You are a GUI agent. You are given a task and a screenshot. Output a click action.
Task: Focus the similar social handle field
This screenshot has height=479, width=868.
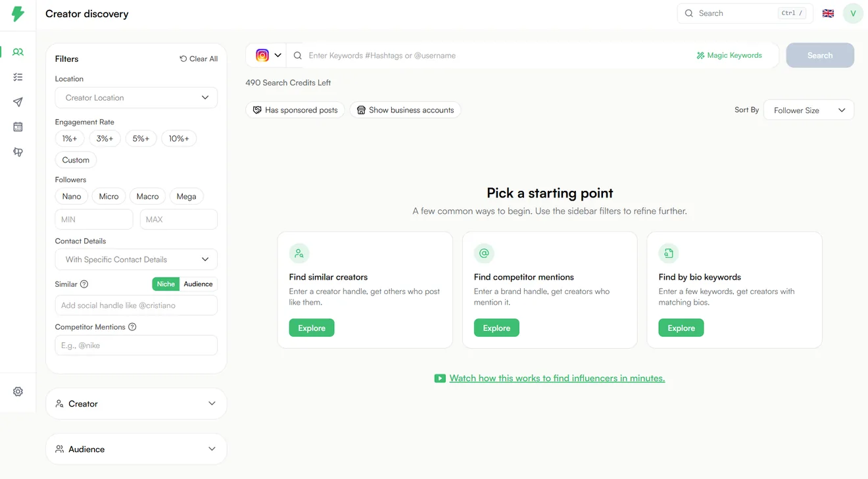coord(136,305)
